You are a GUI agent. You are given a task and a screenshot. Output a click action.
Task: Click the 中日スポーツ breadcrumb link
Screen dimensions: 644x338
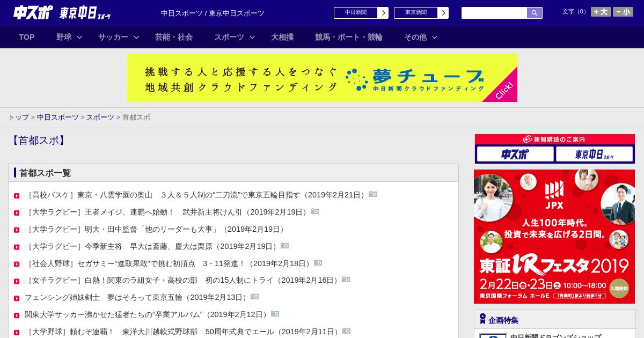point(58,117)
